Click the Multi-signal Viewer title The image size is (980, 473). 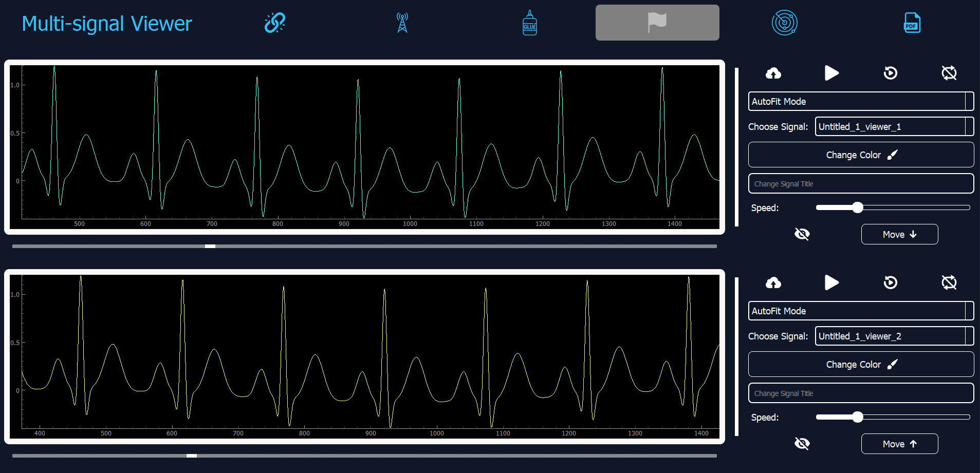pos(107,24)
